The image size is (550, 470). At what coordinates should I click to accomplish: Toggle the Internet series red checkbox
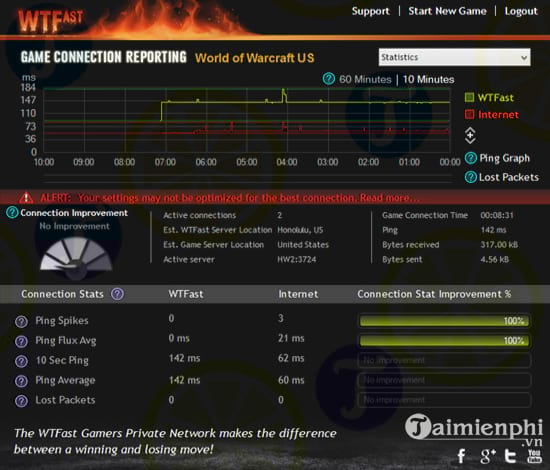(x=469, y=114)
